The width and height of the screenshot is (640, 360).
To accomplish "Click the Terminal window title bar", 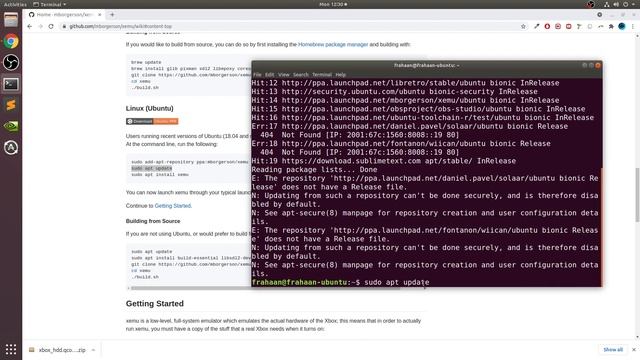I will tap(427, 65).
